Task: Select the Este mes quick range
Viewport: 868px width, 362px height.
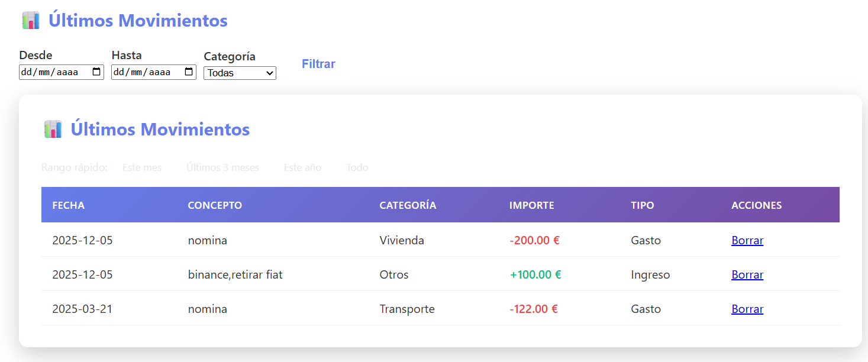Action: (x=141, y=167)
